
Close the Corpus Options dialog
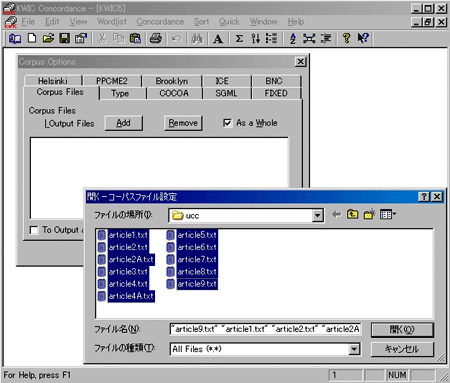coord(301,62)
